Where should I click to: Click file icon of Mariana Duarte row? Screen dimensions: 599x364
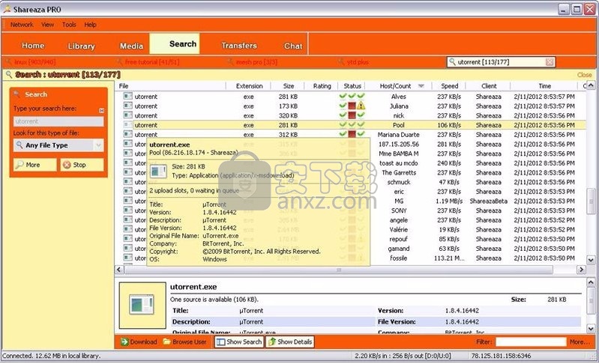[x=128, y=134]
